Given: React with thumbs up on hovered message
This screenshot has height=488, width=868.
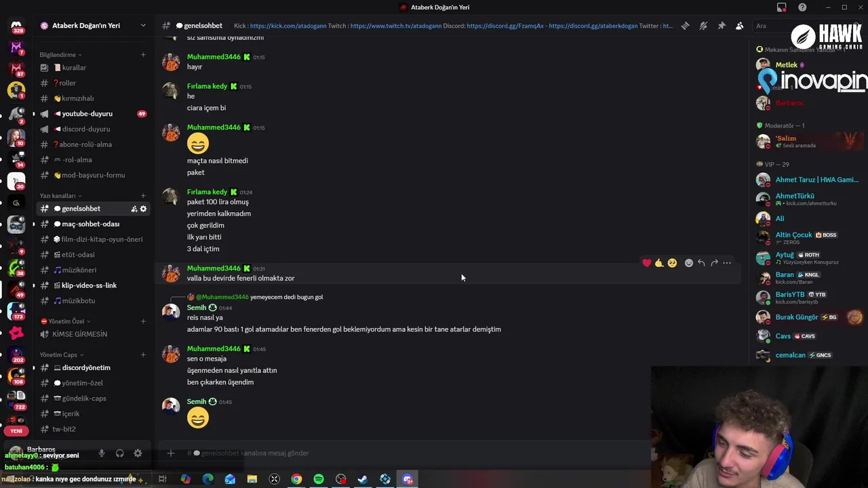Looking at the screenshot, I should [659, 263].
